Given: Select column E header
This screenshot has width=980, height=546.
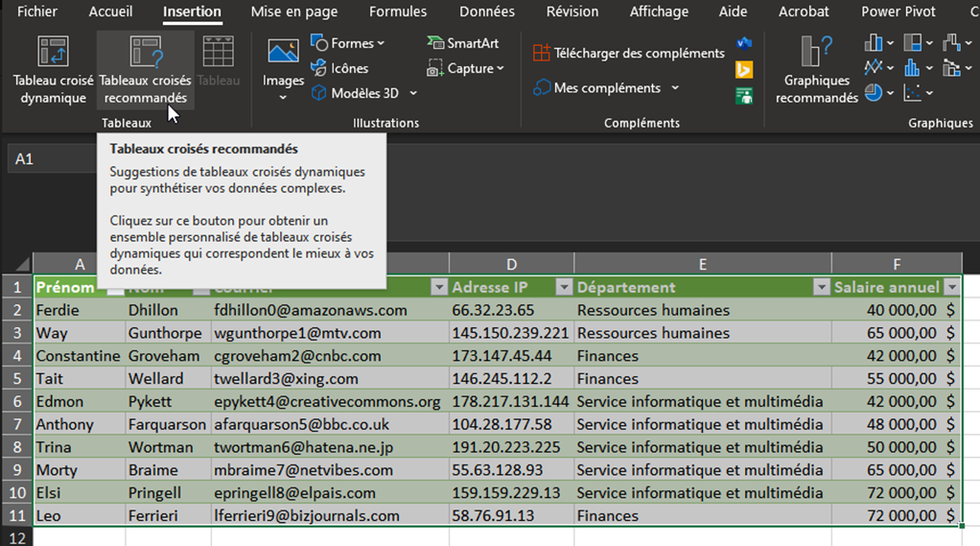Looking at the screenshot, I should pos(703,265).
